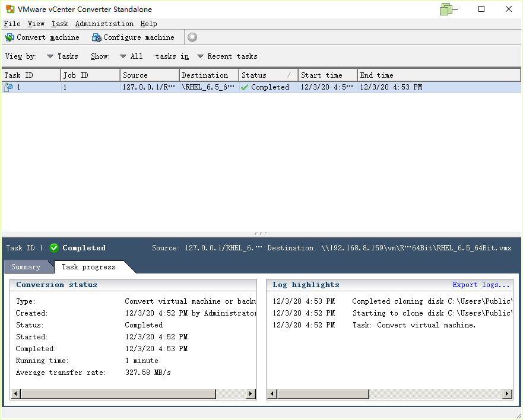Open the View menu
This screenshot has height=420, width=523.
[36, 24]
